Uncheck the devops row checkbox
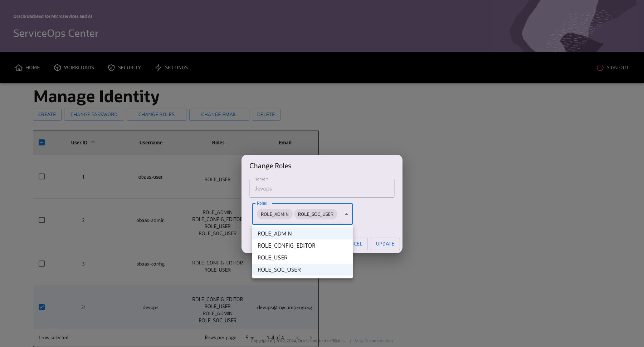The image size is (644, 347). click(42, 307)
